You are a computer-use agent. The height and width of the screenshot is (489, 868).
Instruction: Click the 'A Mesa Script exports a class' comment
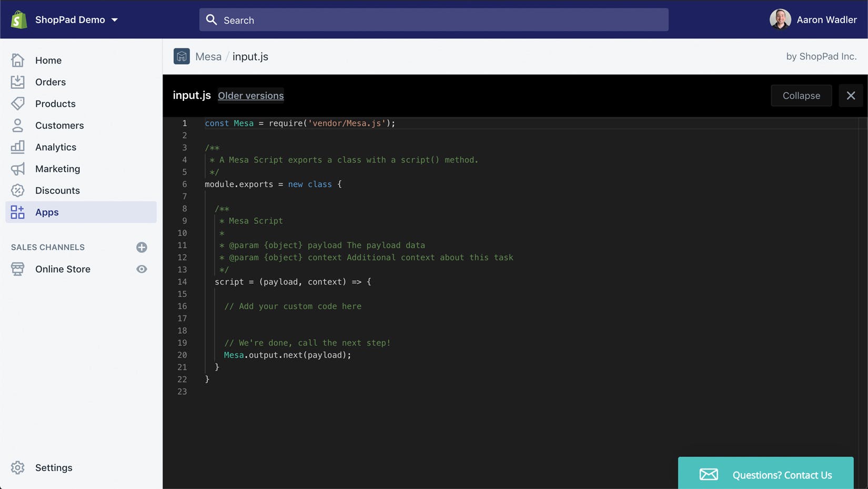click(x=344, y=160)
